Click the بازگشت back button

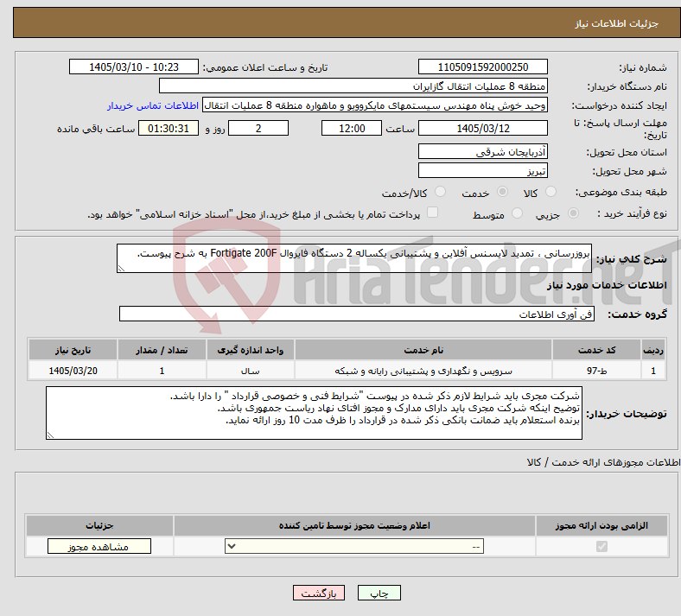click(319, 593)
